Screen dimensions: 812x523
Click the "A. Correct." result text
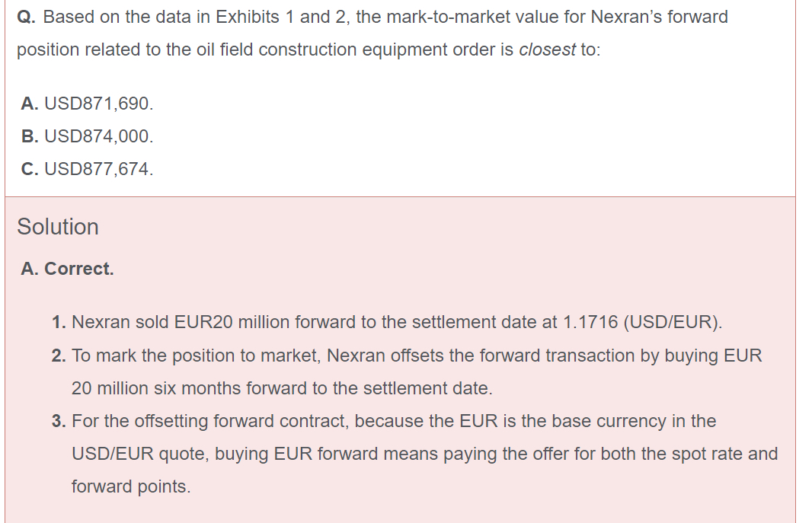pos(68,269)
